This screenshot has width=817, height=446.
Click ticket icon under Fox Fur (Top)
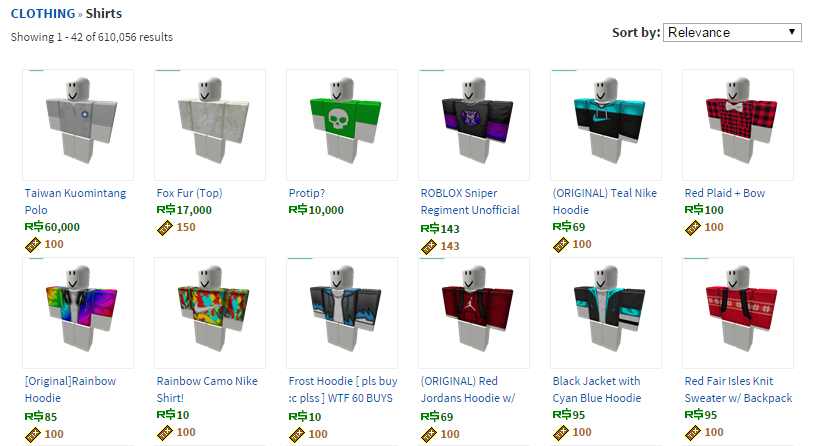[165, 228]
